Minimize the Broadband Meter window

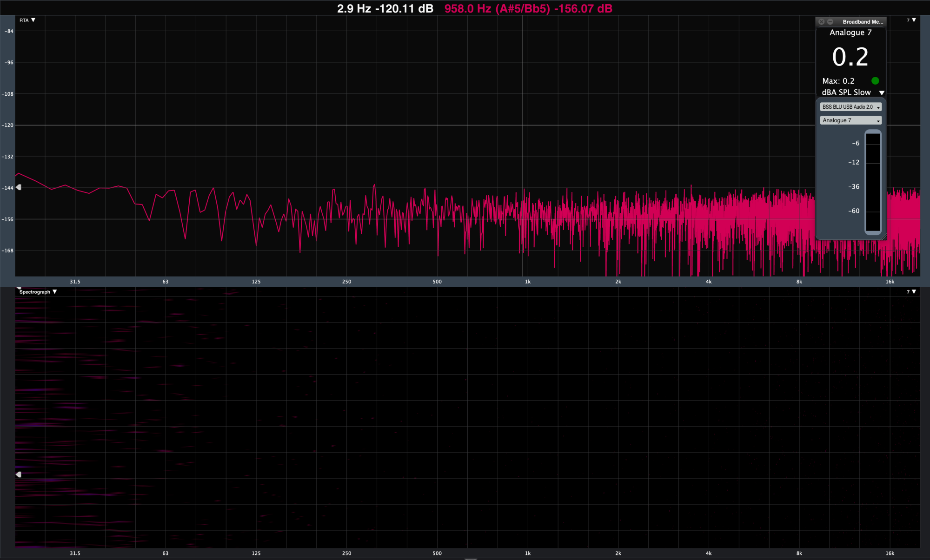830,22
